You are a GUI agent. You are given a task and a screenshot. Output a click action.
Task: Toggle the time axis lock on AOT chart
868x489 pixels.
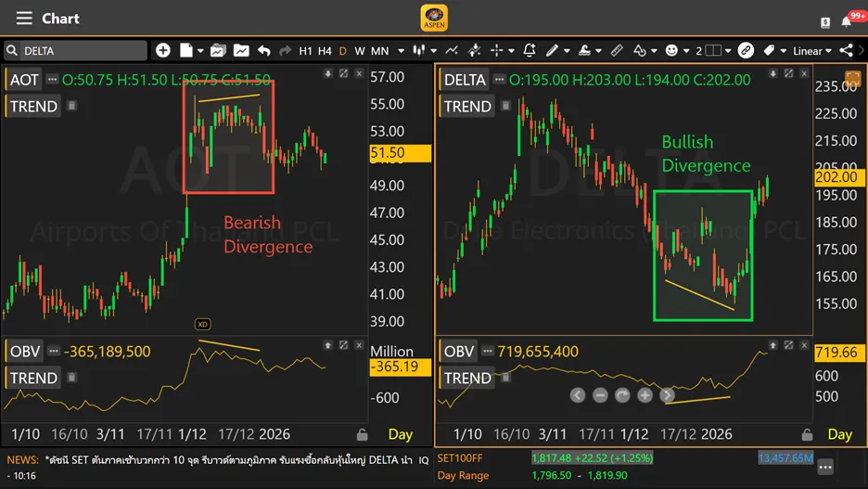coord(363,434)
